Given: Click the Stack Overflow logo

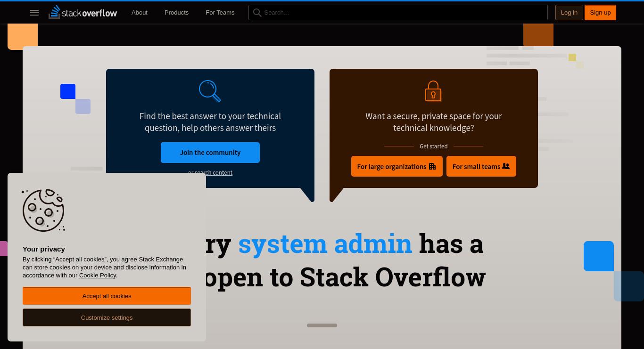Looking at the screenshot, I should tap(83, 12).
